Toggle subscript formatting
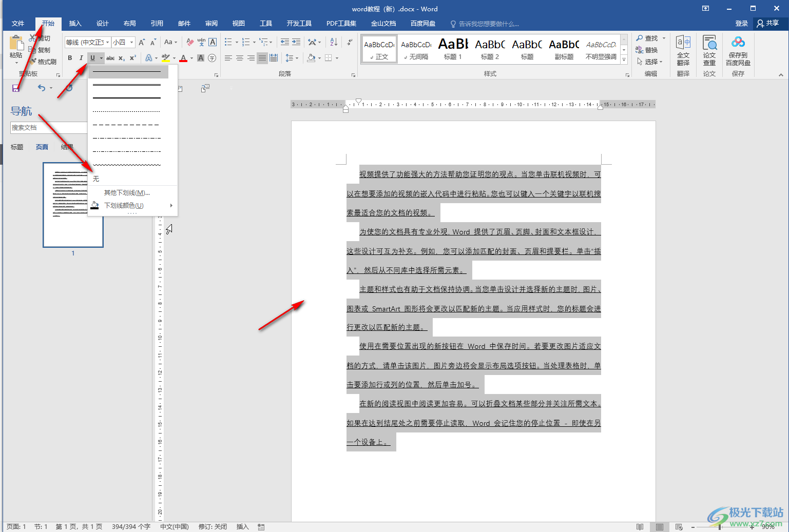Viewport: 789px width, 532px height. click(122, 58)
